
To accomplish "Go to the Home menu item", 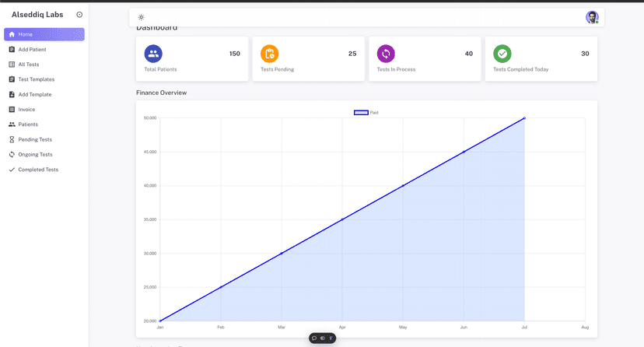I will pyautogui.click(x=44, y=34).
